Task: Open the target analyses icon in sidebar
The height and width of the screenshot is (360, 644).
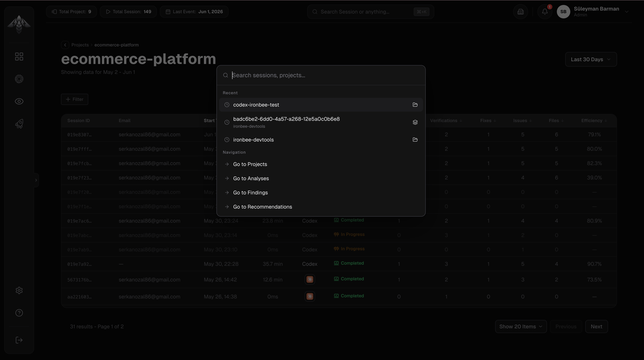Action: click(x=19, y=79)
